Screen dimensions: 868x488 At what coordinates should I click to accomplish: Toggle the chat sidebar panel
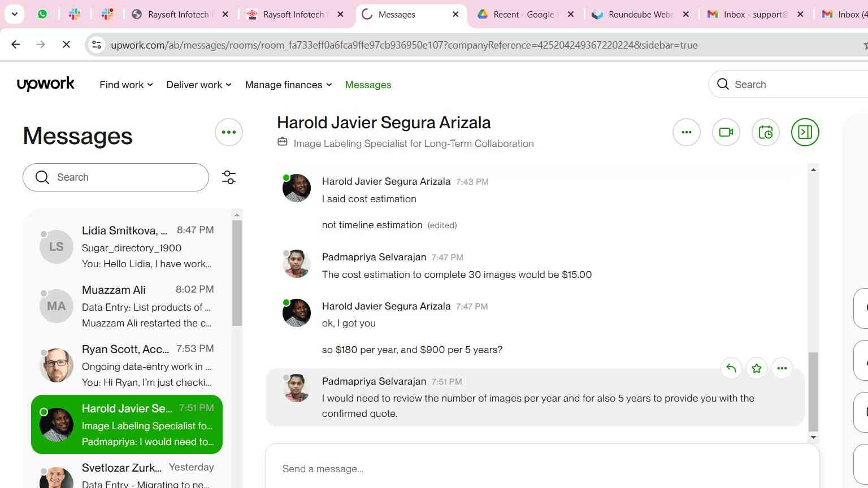click(805, 132)
